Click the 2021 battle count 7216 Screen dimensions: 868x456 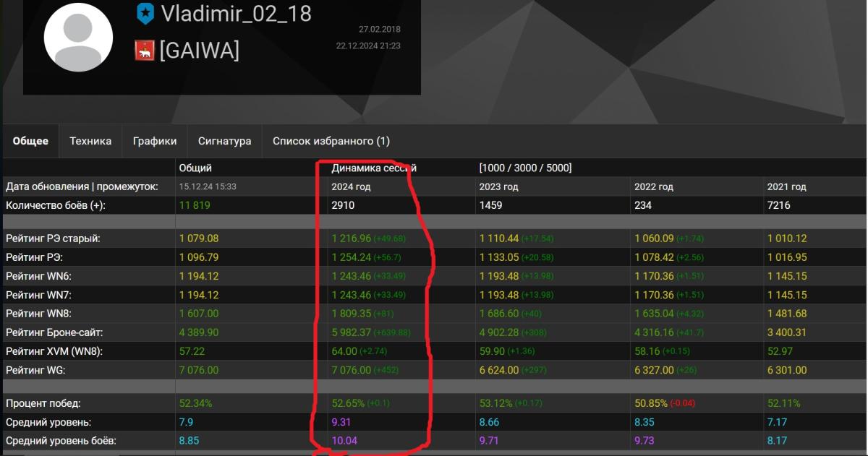[x=779, y=205]
